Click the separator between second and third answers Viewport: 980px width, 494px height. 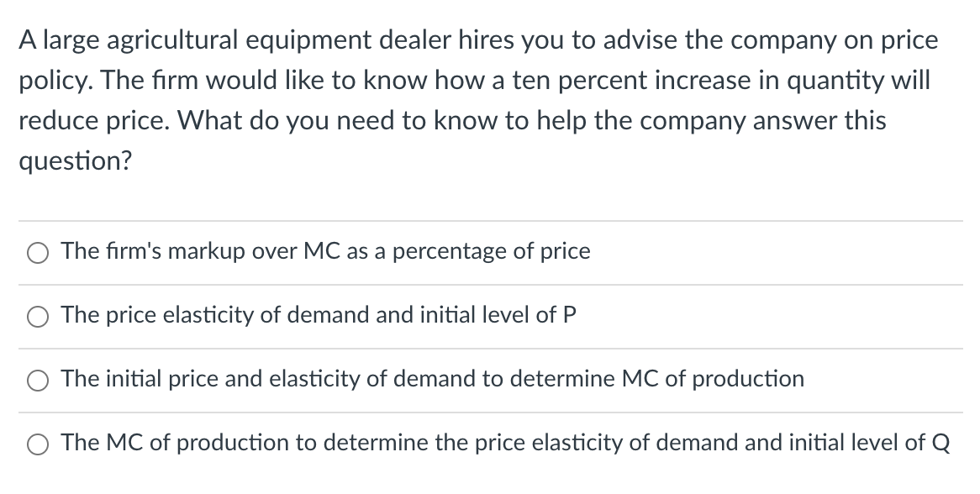(490, 348)
